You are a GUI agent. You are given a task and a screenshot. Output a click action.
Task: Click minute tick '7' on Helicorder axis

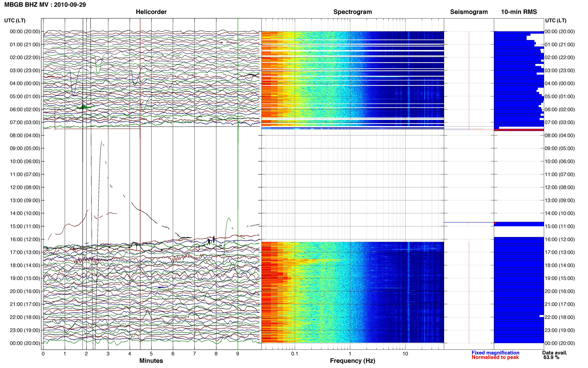(x=195, y=354)
